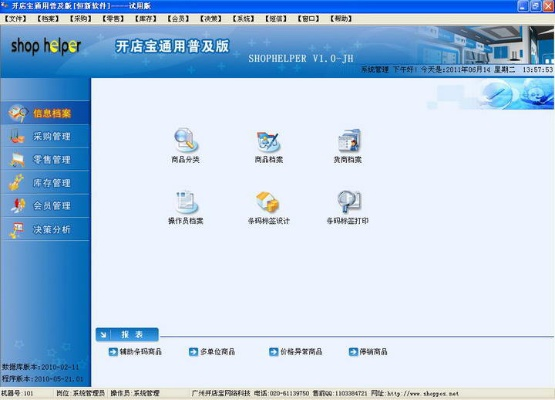Open the 商品分类 (product category) icon
Screen dimensions: 555x400
(x=185, y=145)
